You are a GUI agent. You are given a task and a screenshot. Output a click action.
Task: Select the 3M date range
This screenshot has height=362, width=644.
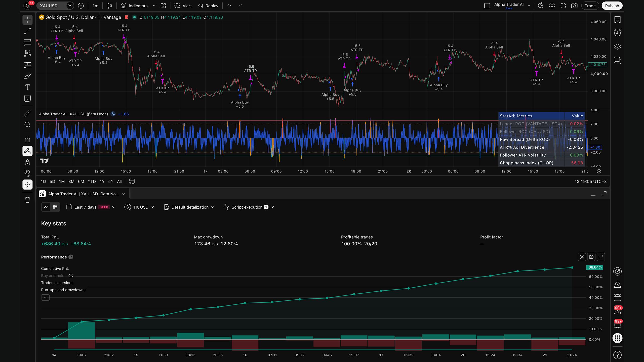coord(71,182)
